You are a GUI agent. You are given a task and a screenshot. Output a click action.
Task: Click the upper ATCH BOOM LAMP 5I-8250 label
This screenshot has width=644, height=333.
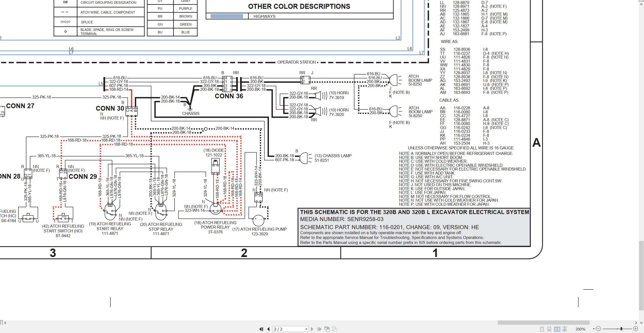point(420,80)
